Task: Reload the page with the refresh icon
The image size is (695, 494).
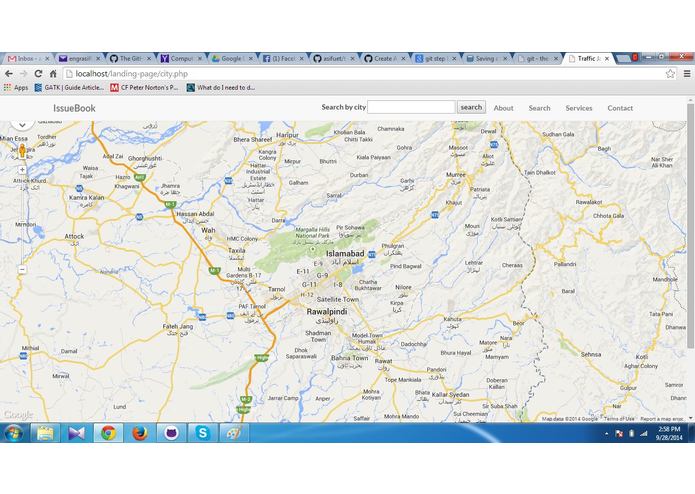Action: [39, 74]
